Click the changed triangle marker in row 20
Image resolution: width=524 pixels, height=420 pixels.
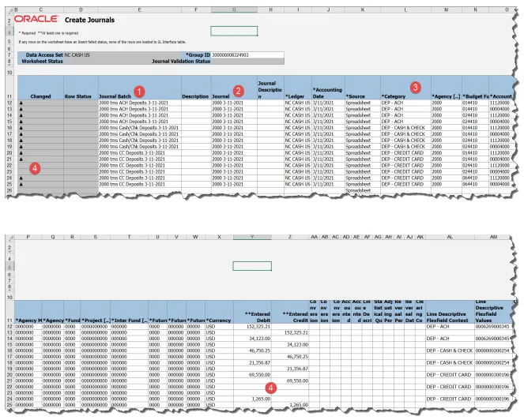tap(21, 152)
